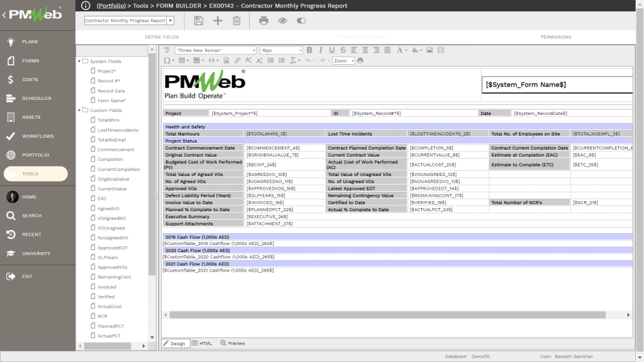Insert a numbered list

tap(270, 60)
